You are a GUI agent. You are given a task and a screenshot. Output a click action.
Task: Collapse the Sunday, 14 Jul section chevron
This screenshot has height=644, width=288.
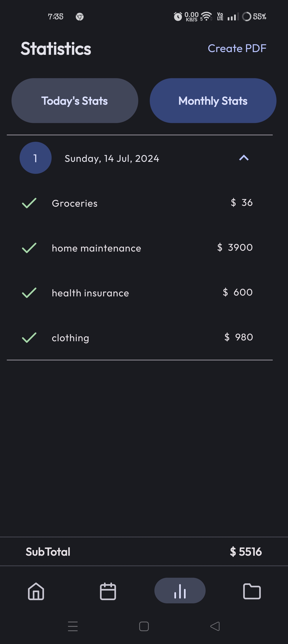(244, 158)
